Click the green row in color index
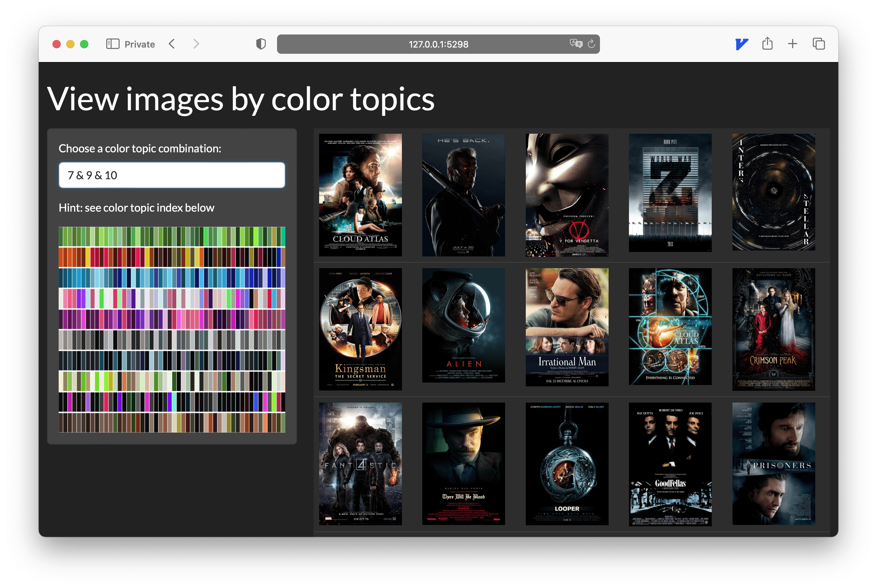Viewport: 877px width, 588px height. pos(172,237)
